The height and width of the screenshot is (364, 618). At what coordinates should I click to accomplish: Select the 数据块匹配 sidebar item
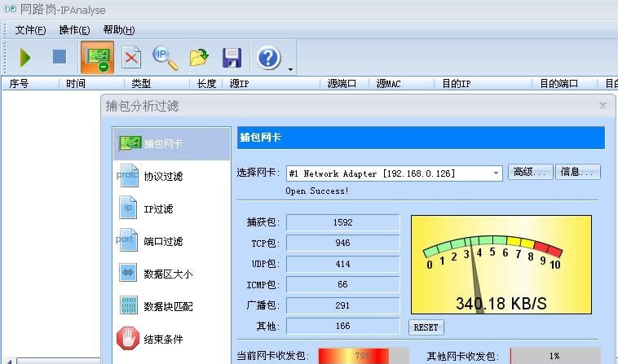point(171,306)
